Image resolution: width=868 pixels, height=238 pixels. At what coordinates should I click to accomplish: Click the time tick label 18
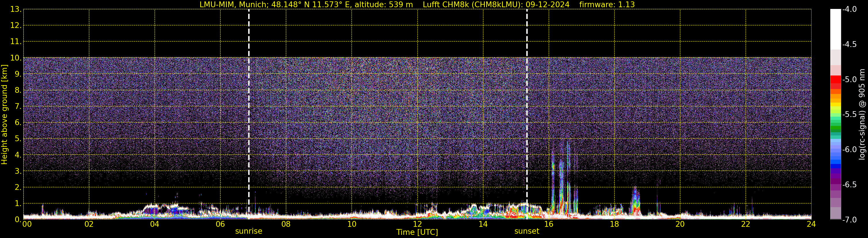click(x=614, y=224)
